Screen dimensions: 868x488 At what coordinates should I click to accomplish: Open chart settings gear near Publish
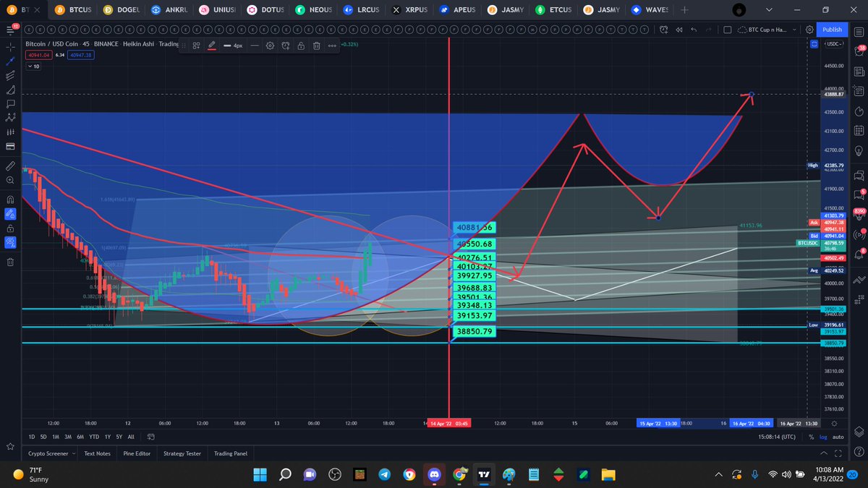[x=809, y=30]
